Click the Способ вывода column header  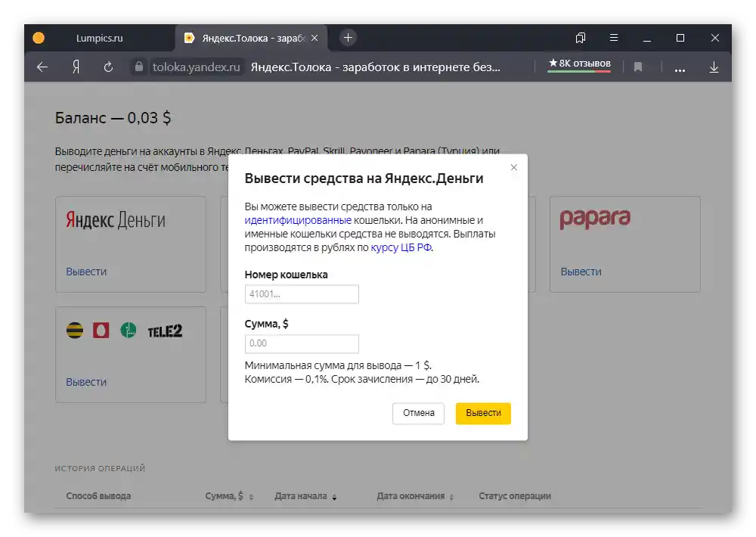point(98,496)
